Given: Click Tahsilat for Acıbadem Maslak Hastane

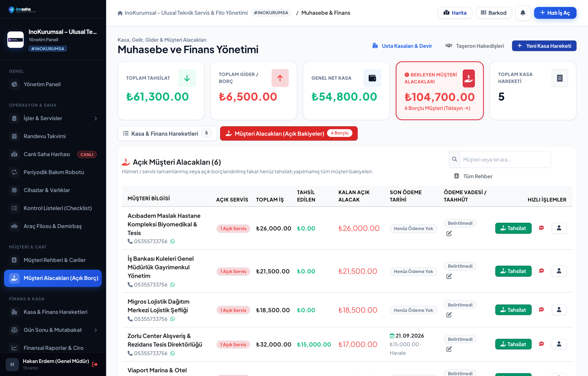Looking at the screenshot, I should point(513,228).
